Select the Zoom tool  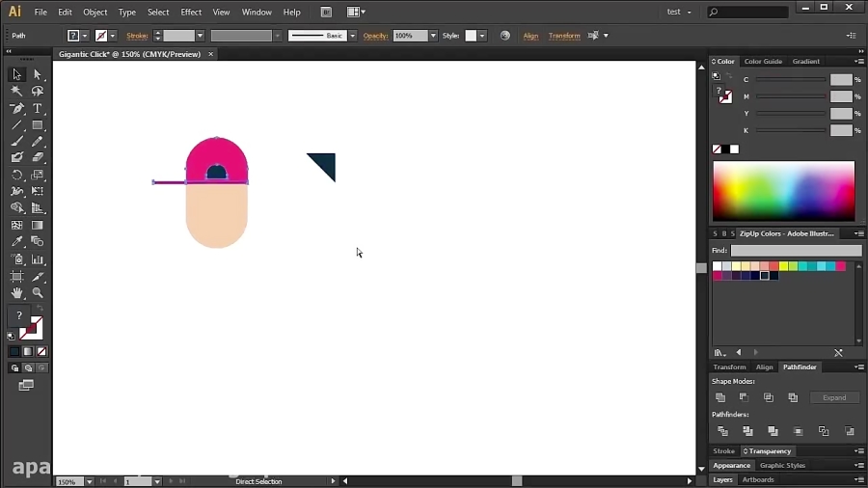pos(37,293)
